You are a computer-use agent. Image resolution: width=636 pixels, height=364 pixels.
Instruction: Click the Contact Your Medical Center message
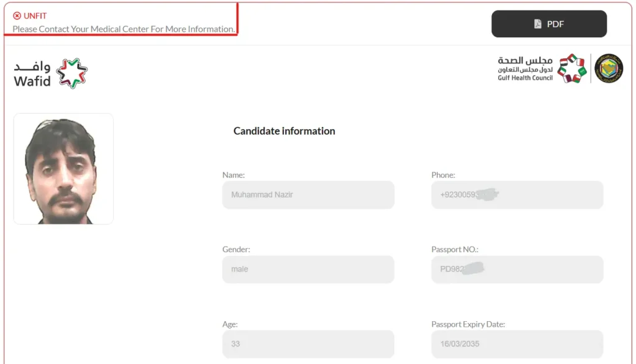(x=124, y=29)
